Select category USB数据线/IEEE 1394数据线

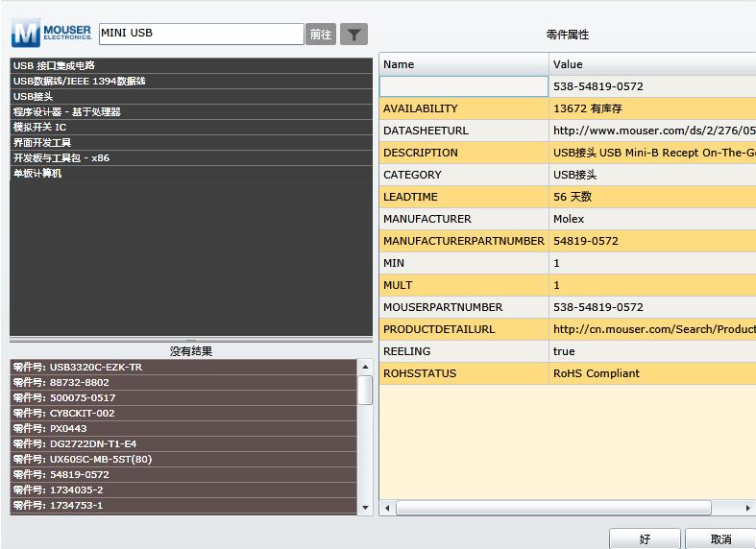pyautogui.click(x=191, y=82)
